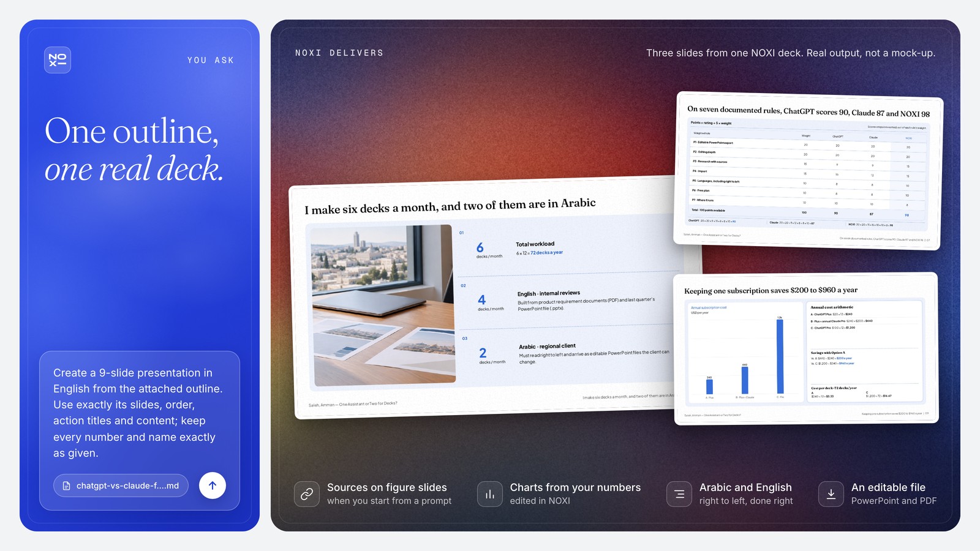This screenshot has height=551, width=980.
Task: Click the 'edited in NOXI' subtitle
Action: pos(540,501)
